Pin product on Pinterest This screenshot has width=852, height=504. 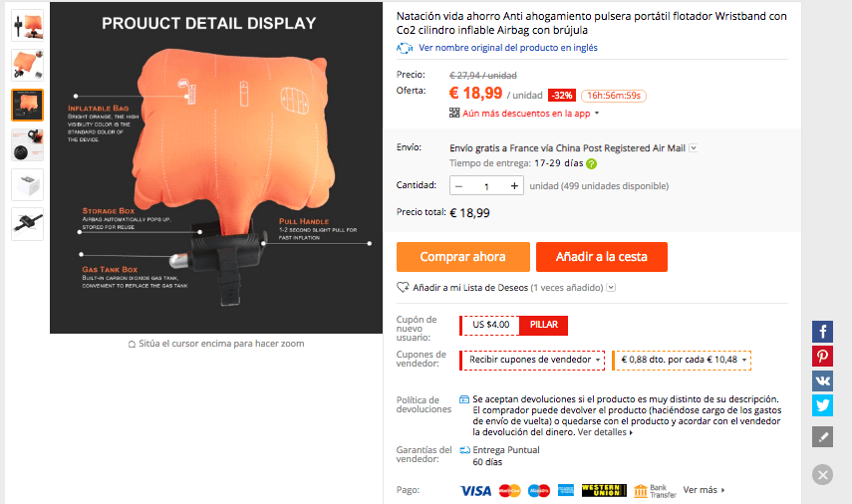pyautogui.click(x=822, y=357)
